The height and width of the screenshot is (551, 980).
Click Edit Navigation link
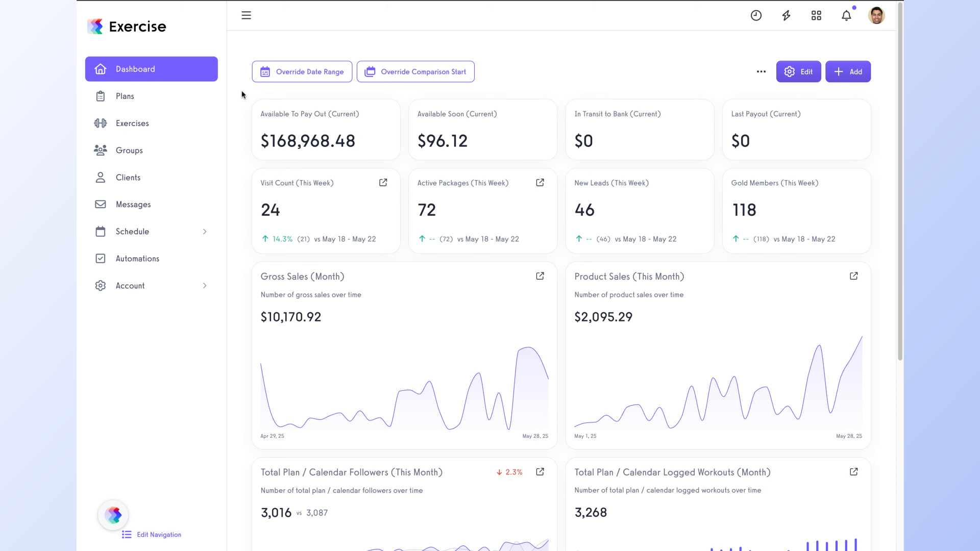pos(159,535)
